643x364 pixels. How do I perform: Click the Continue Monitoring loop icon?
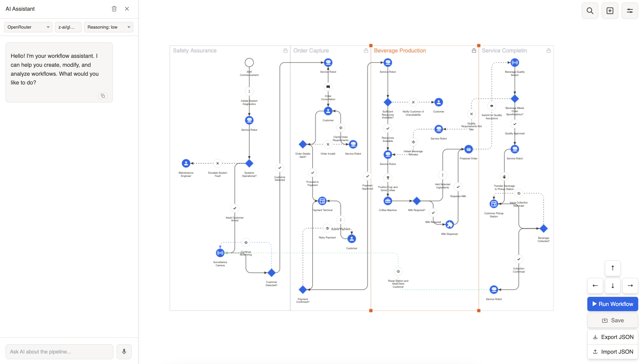pos(246,242)
